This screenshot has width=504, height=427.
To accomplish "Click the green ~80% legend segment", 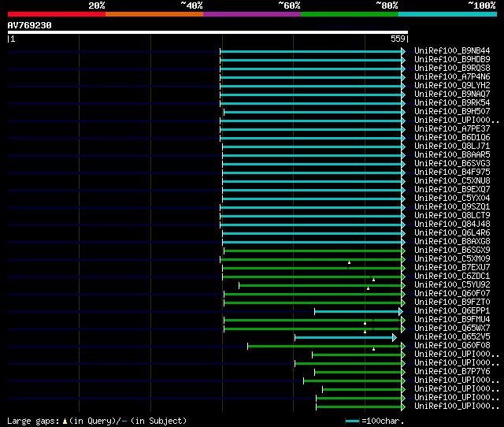I will click(x=350, y=14).
